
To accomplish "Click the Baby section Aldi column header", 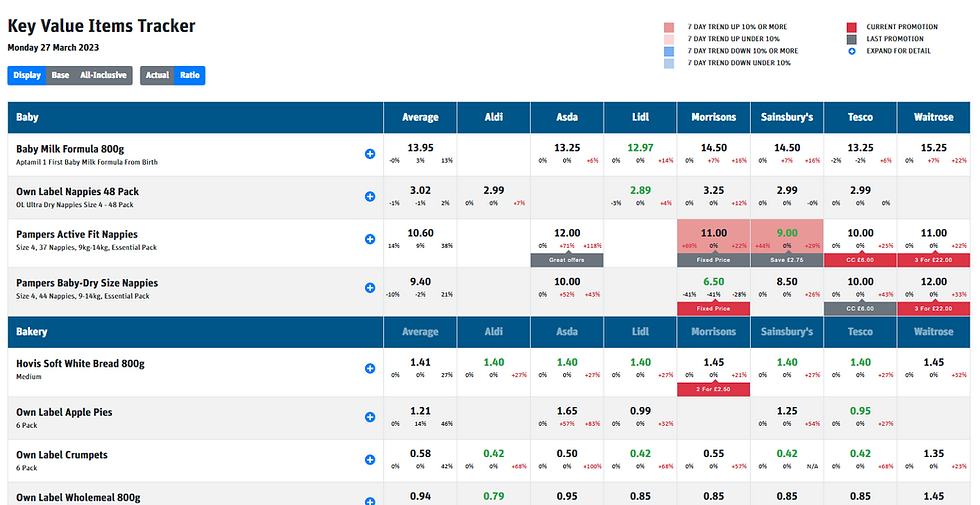I will tap(494, 118).
